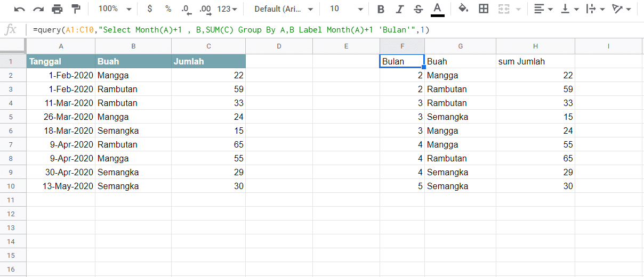Print the spreadsheet via printer icon
The image size is (644, 277).
click(x=58, y=9)
